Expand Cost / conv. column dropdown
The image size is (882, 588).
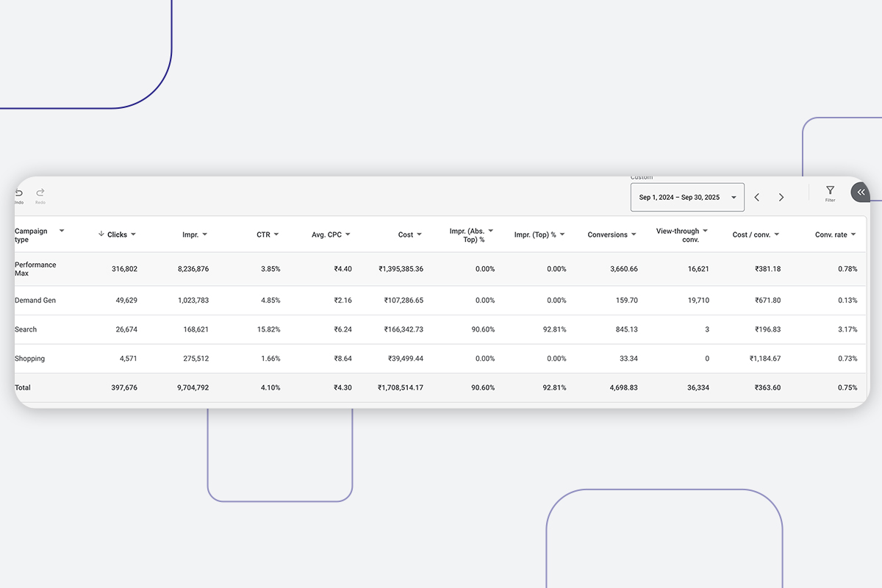pos(776,235)
